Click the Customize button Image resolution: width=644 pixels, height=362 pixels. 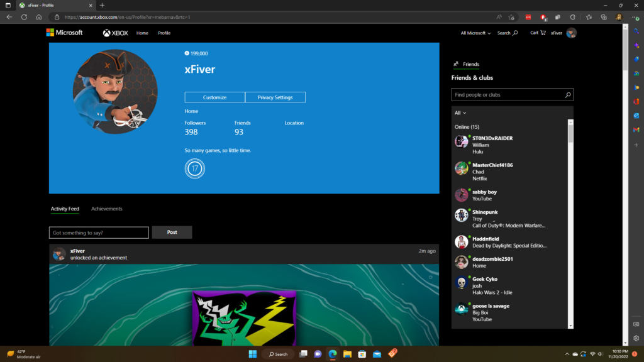214,97
